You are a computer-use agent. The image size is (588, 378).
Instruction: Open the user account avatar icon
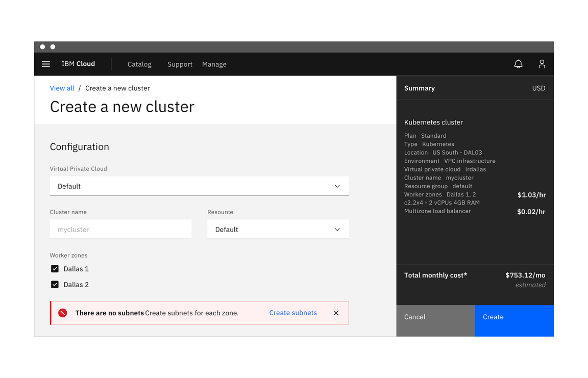click(542, 64)
